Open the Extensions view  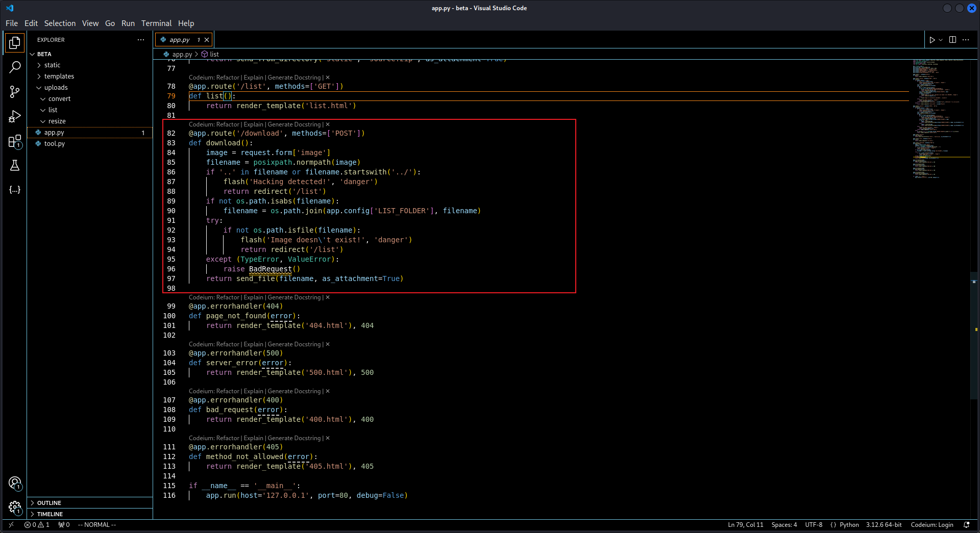click(15, 141)
